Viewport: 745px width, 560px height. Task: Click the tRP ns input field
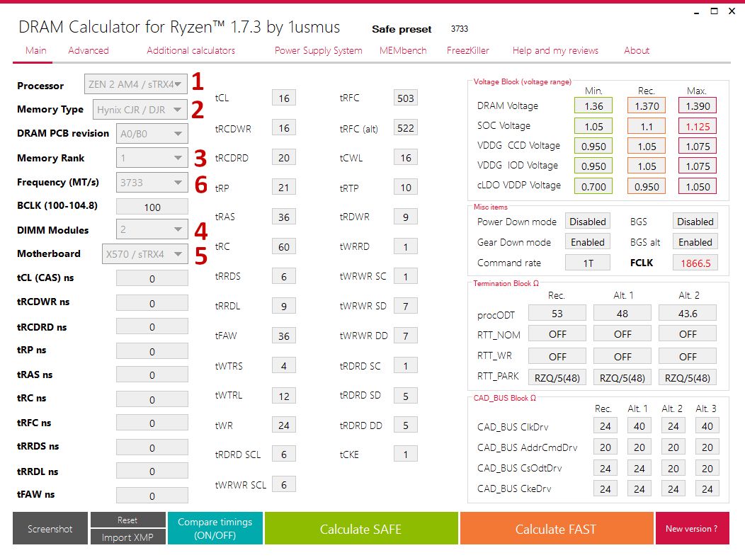pos(152,351)
